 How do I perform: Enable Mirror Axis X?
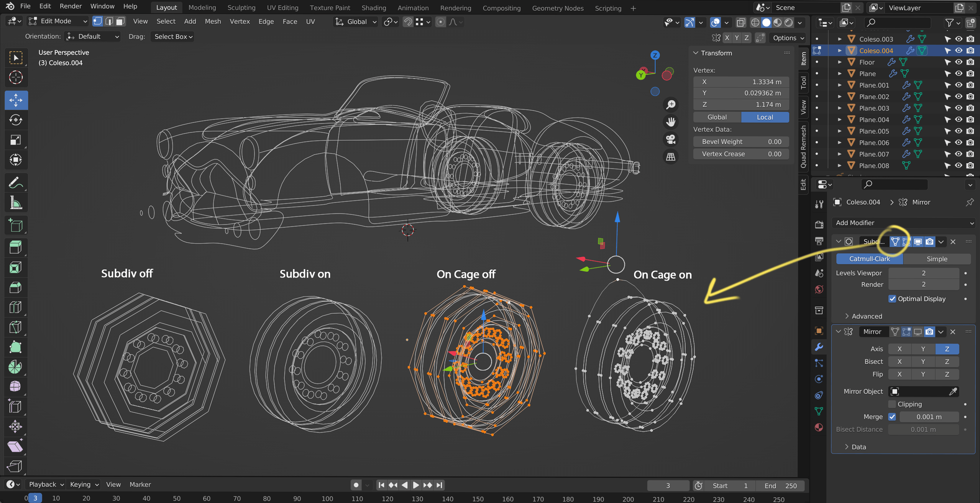tap(900, 349)
